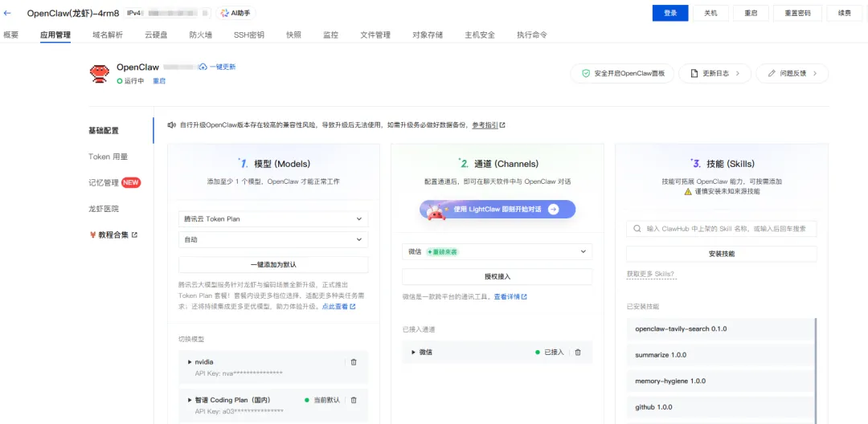Open the SSH密钥 tab
Viewport: 868px width, 424px height.
point(249,35)
